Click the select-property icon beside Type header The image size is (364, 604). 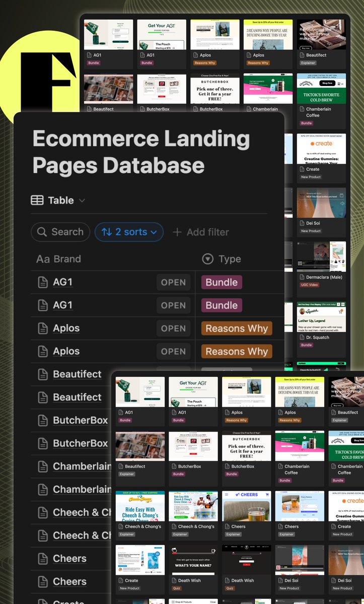tap(207, 259)
